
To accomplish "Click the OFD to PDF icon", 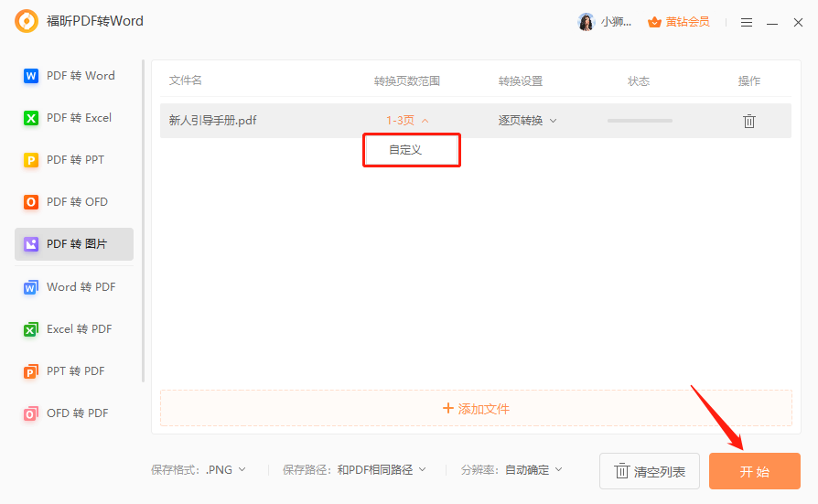I will (x=31, y=413).
